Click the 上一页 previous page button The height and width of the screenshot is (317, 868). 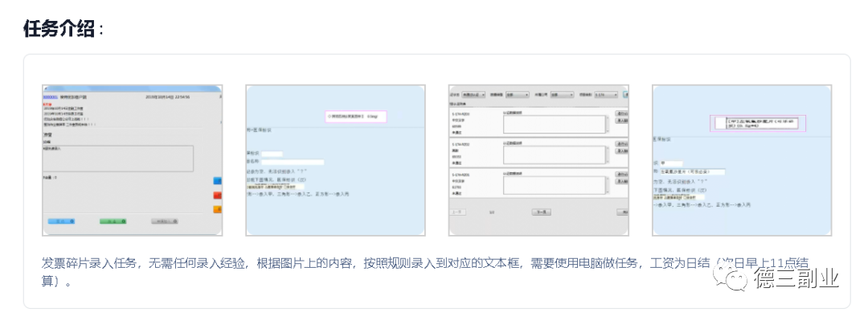pos(458,212)
